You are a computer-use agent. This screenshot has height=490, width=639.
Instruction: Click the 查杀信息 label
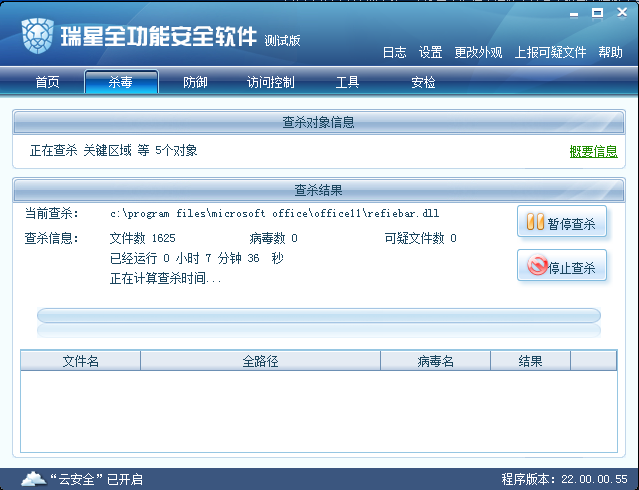[52, 238]
